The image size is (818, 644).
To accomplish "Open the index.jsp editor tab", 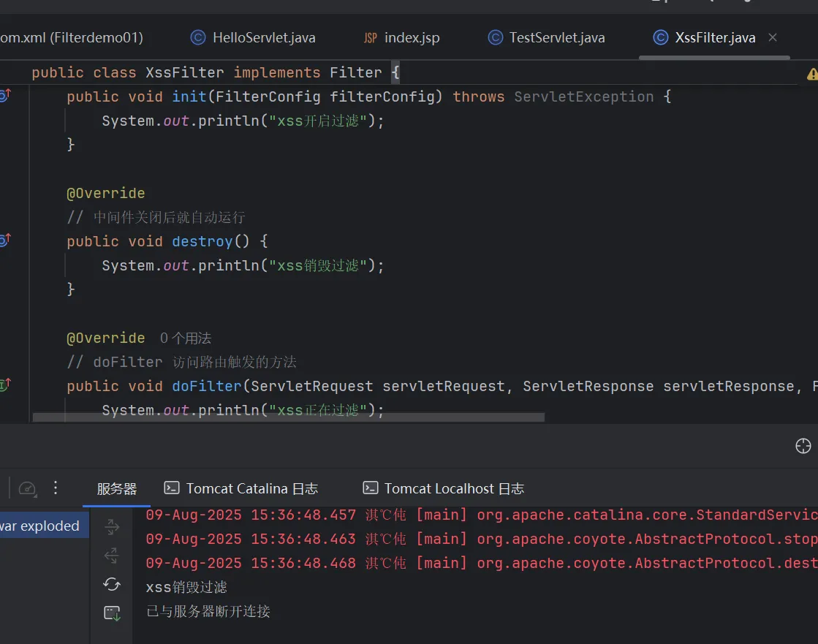I will point(402,37).
